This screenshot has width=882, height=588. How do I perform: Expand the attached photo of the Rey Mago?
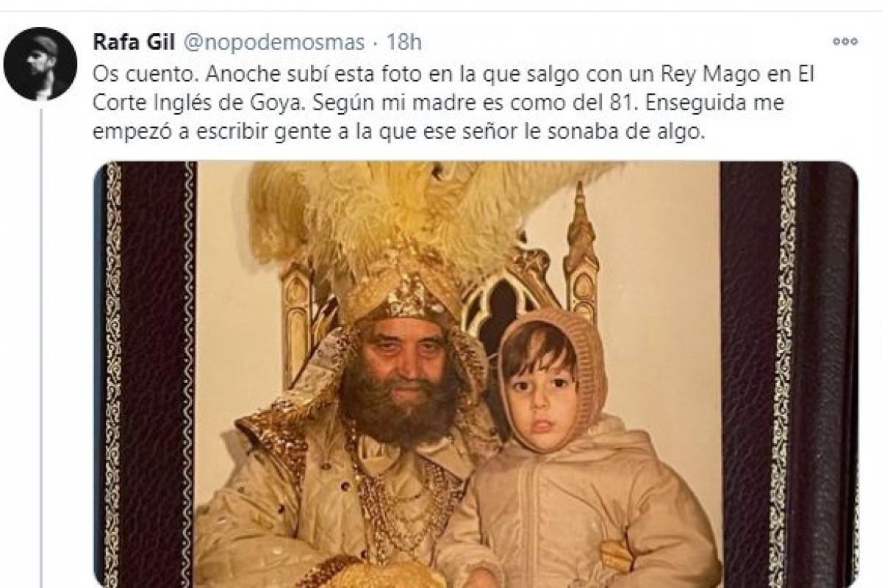pos(476,374)
